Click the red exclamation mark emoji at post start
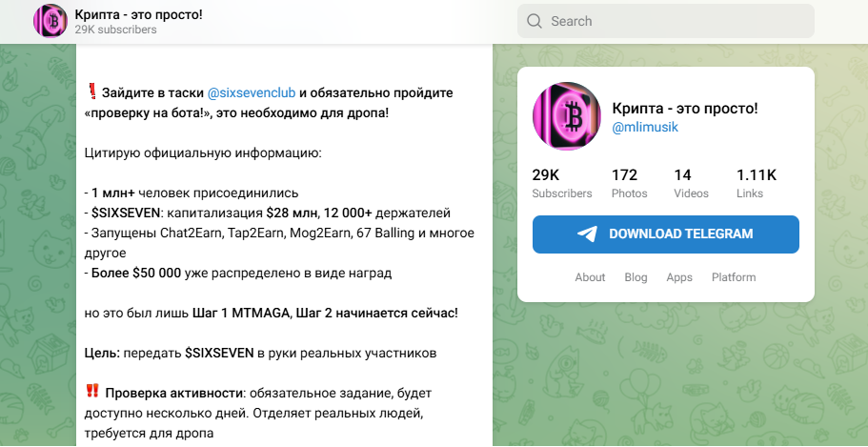This screenshot has width=868, height=447. 92,91
